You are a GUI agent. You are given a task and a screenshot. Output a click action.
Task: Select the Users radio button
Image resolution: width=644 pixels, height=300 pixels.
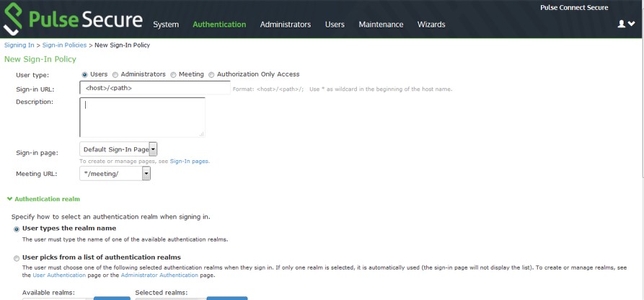(85, 74)
